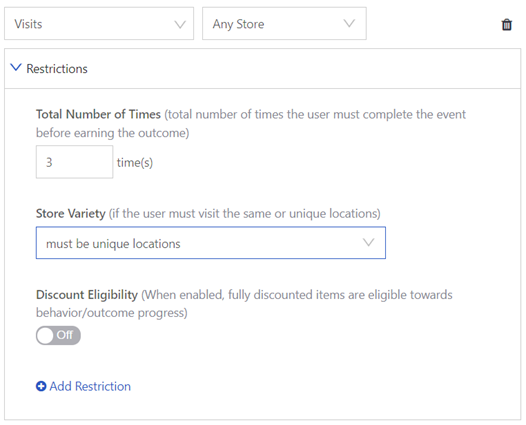Click the Discount Eligibility label
The image size is (526, 425).
pos(87,295)
